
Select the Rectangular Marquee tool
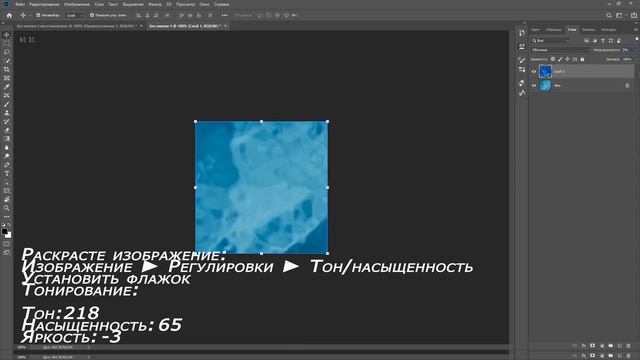tap(7, 43)
